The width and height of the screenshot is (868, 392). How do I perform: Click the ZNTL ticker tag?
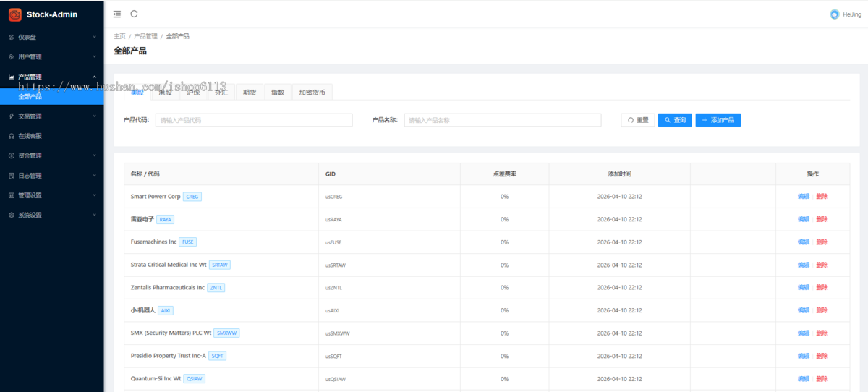tap(216, 287)
